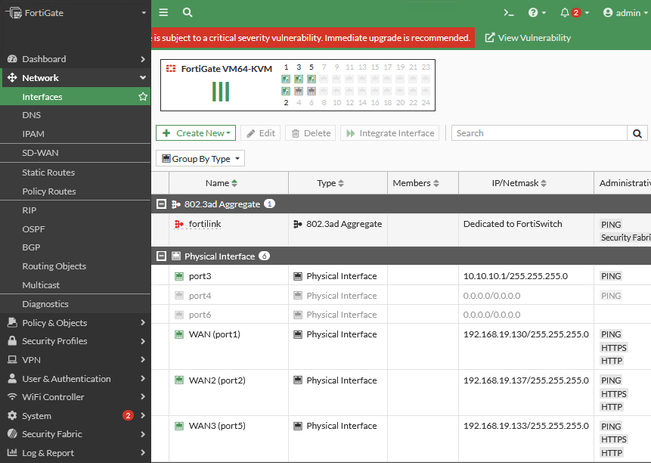Image resolution: width=651 pixels, height=463 pixels.
Task: Select the WAN (port1) interface row
Action: (214, 334)
